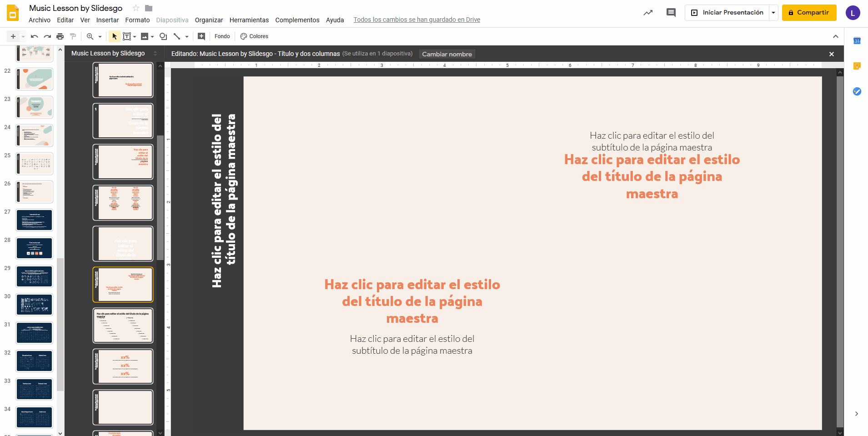The height and width of the screenshot is (436, 868).
Task: Click the paint format roller icon
Action: (73, 36)
